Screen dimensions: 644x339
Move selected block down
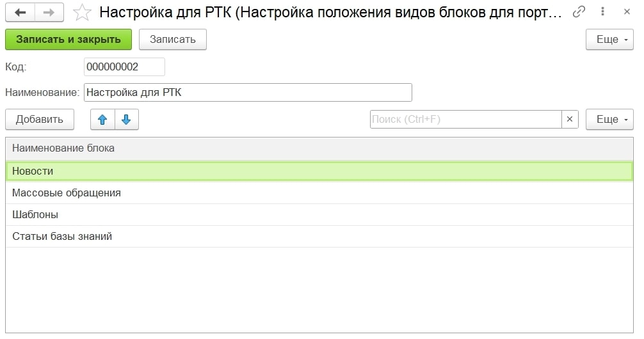(126, 120)
